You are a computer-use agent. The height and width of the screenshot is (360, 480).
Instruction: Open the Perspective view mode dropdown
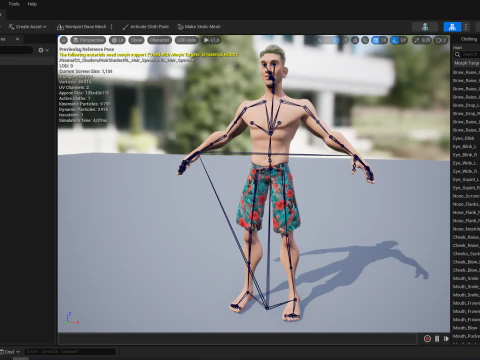click(x=88, y=40)
